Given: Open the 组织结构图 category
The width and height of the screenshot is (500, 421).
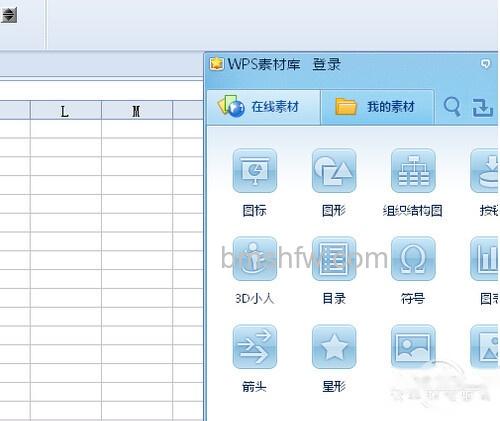Looking at the screenshot, I should [413, 171].
